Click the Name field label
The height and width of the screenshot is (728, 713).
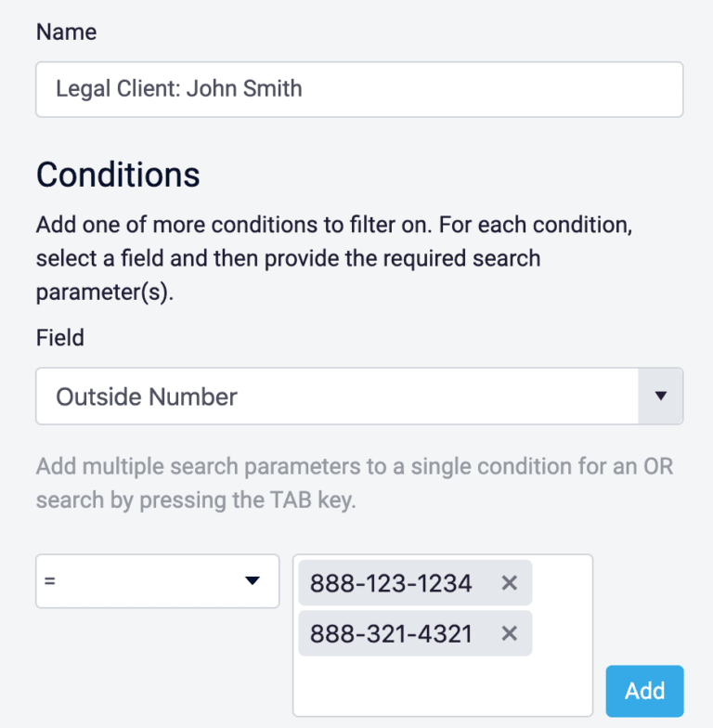(x=66, y=32)
